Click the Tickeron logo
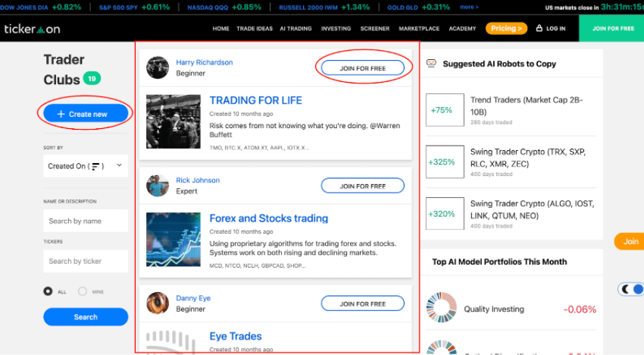This screenshot has width=644, height=355. coord(32,29)
